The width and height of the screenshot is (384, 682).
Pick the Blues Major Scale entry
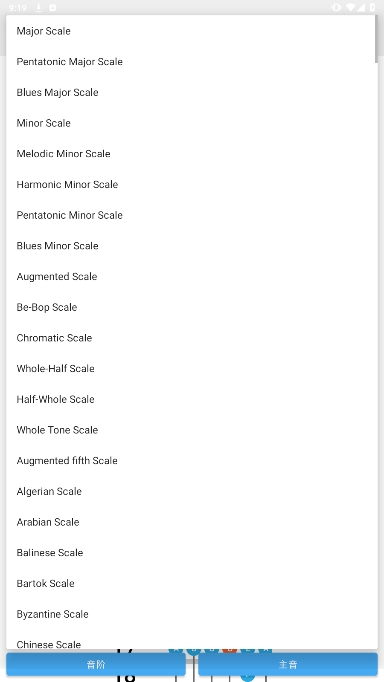pos(192,92)
